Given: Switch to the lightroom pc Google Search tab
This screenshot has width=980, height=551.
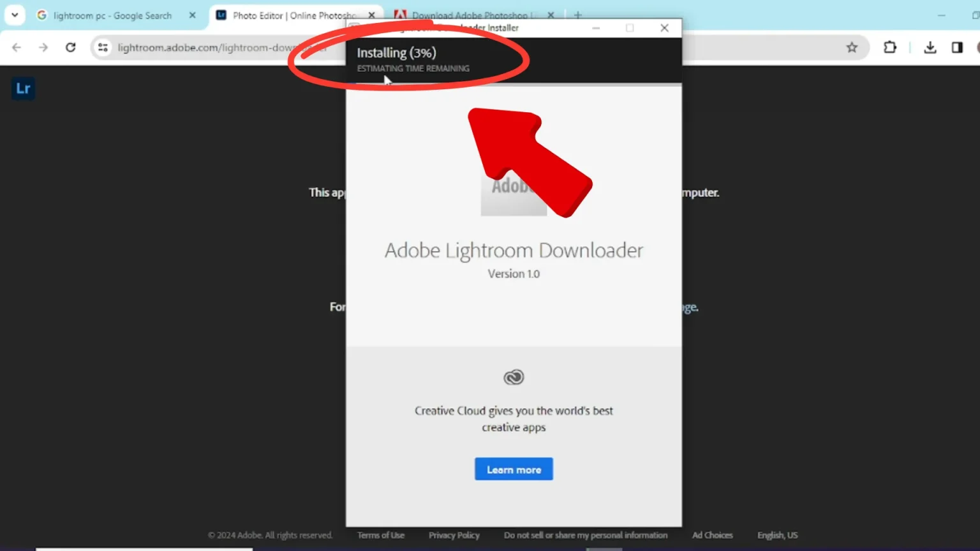Looking at the screenshot, I should pyautogui.click(x=112, y=15).
